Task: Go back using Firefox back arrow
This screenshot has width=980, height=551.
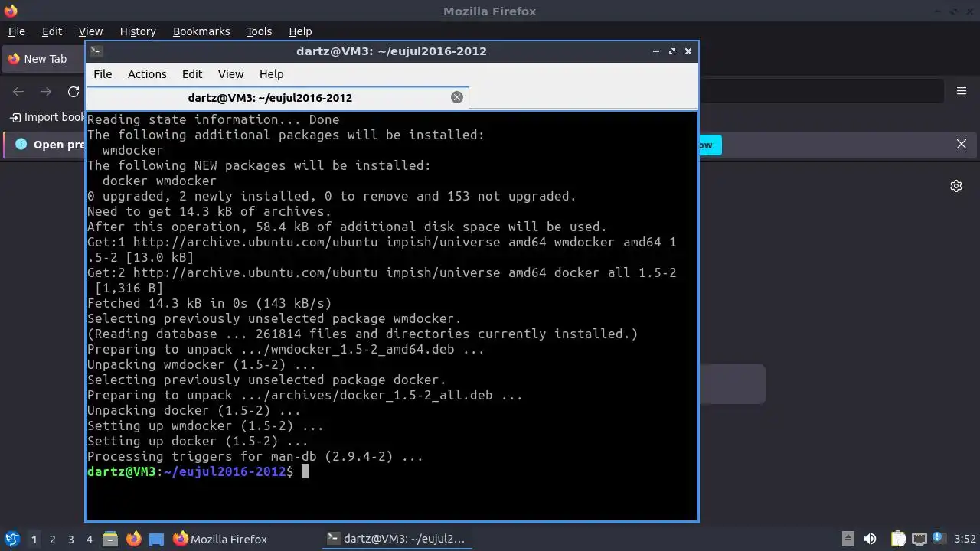Action: click(x=18, y=92)
